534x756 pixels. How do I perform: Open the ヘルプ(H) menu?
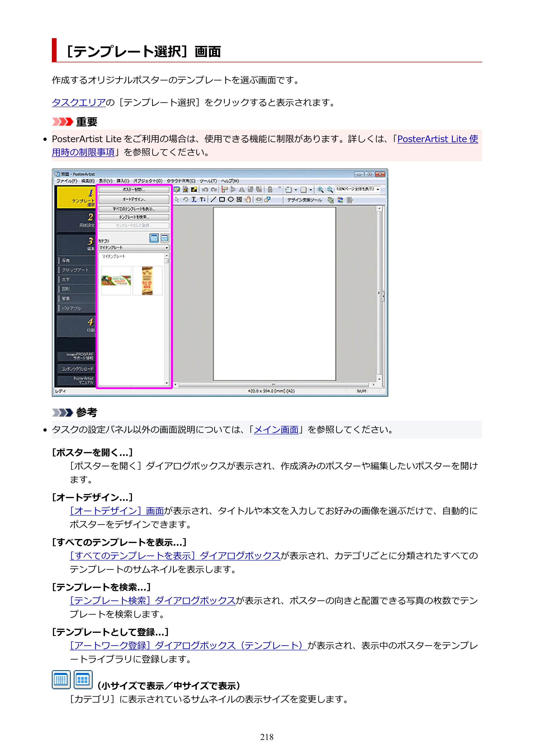(x=230, y=181)
